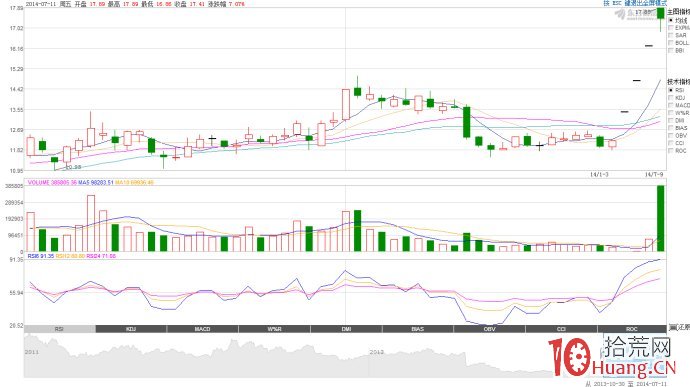Switch to the DMI tab below the chart
690x387 pixels.
point(346,329)
